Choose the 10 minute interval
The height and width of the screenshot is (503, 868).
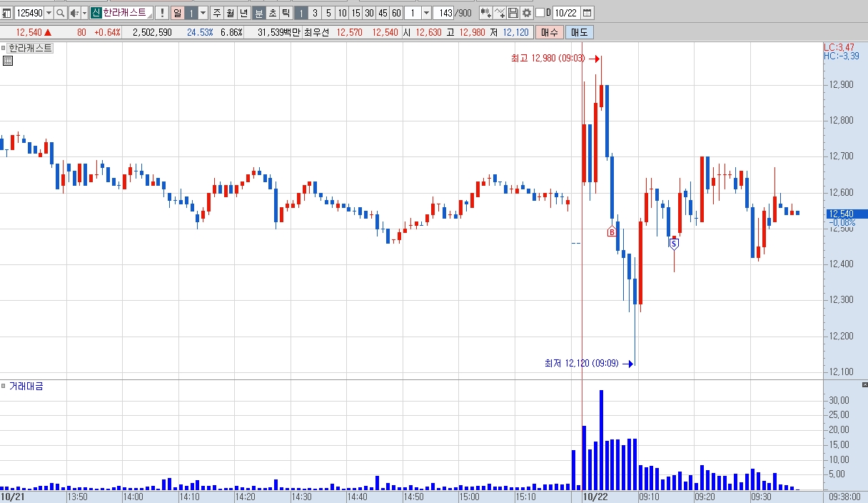[343, 13]
